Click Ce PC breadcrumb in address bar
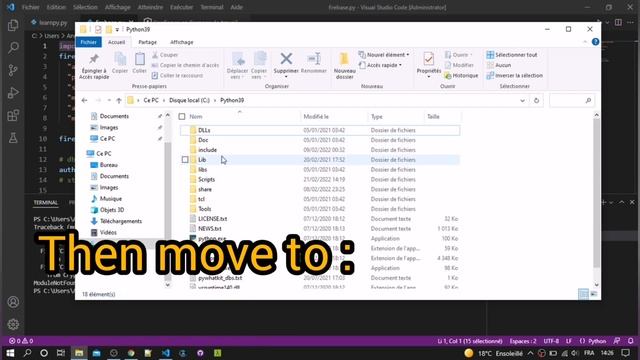 pos(151,100)
